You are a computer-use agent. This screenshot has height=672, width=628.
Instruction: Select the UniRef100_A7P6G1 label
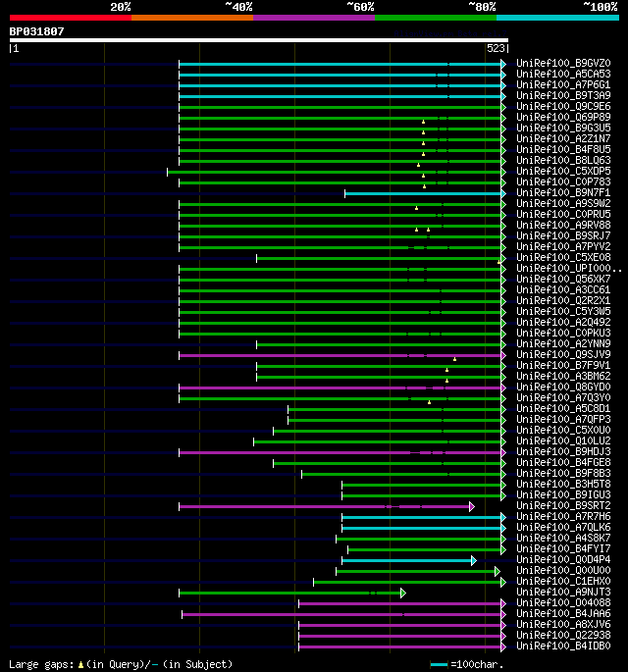563,84
